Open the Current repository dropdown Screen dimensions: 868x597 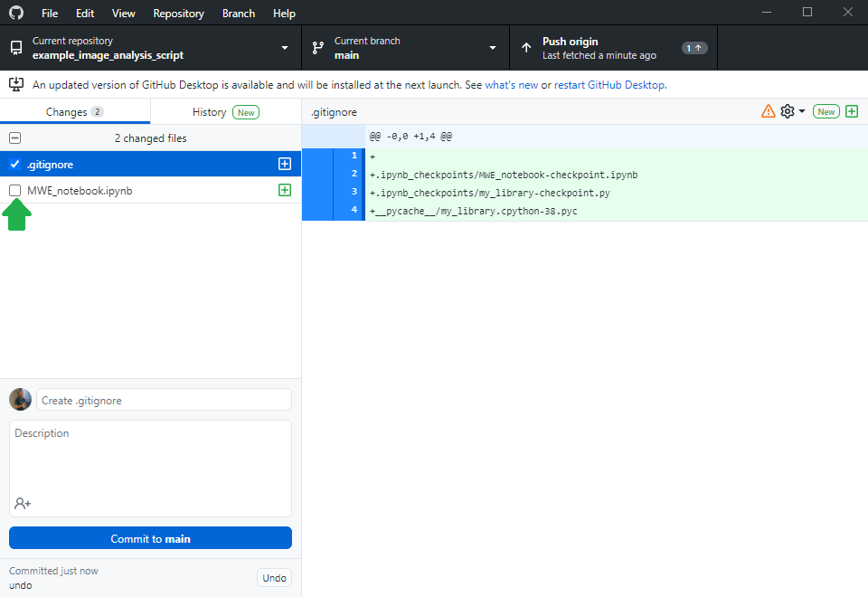[x=150, y=48]
